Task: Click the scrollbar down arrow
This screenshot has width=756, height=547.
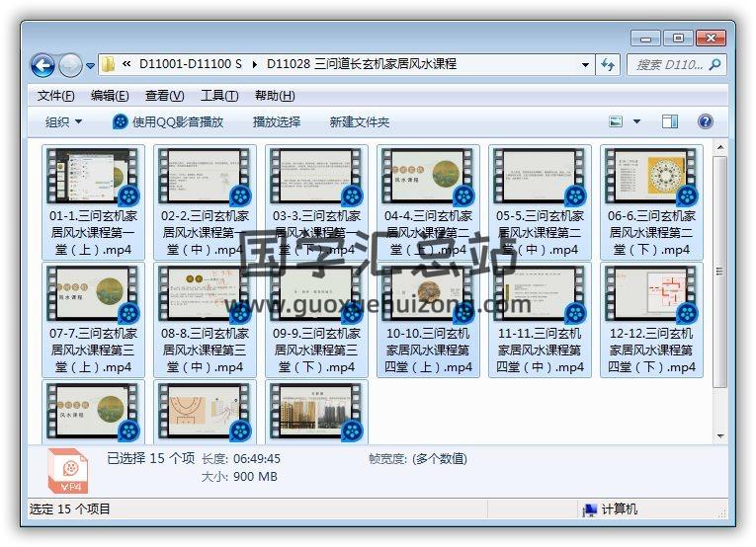Action: pos(720,436)
